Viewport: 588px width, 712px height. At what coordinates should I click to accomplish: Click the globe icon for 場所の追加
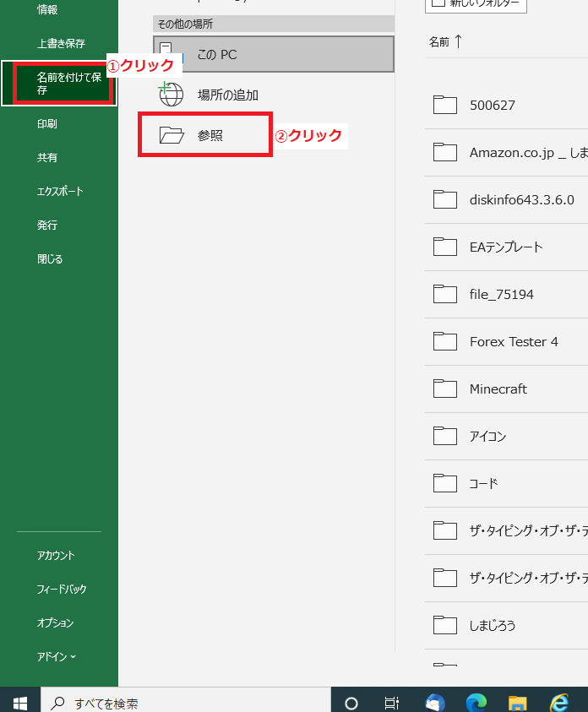coord(171,95)
